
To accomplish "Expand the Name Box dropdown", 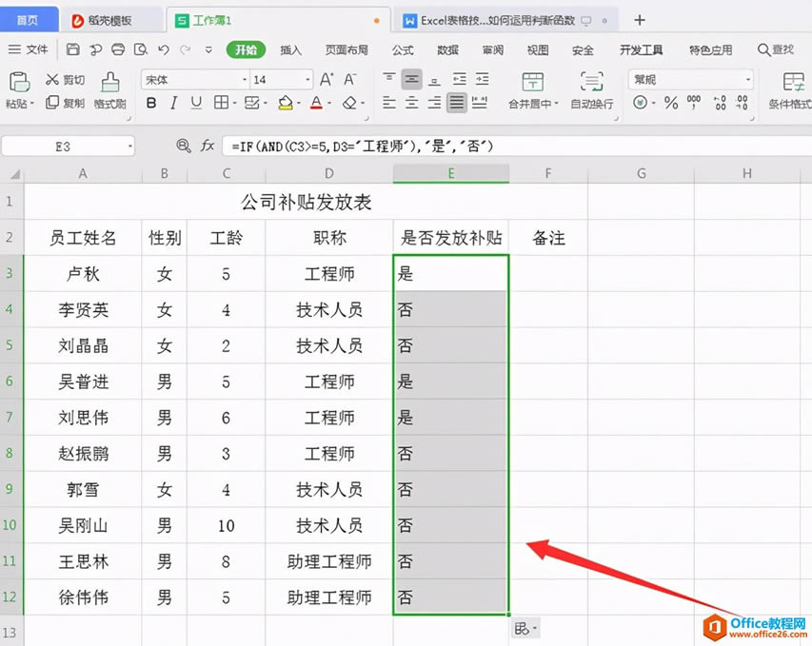I will point(130,147).
